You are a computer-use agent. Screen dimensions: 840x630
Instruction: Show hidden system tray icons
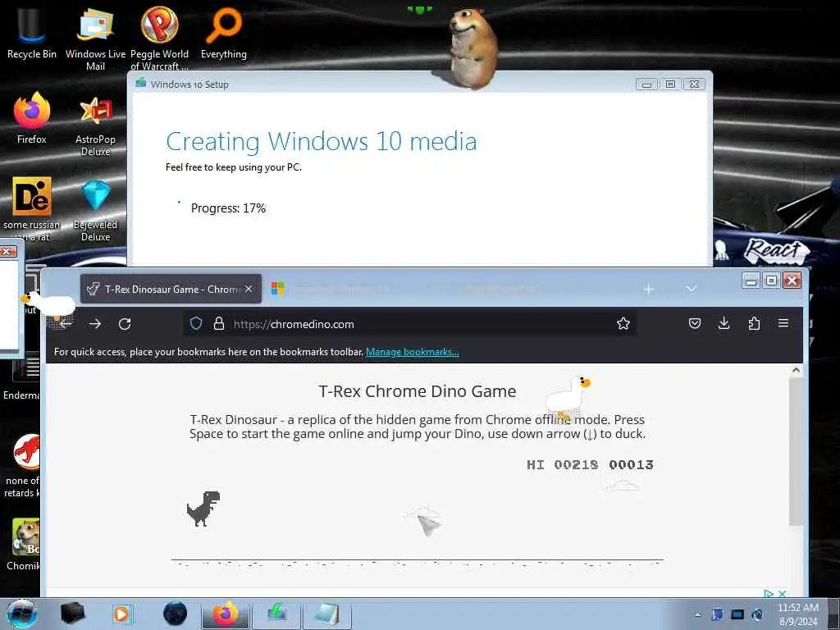click(x=697, y=615)
